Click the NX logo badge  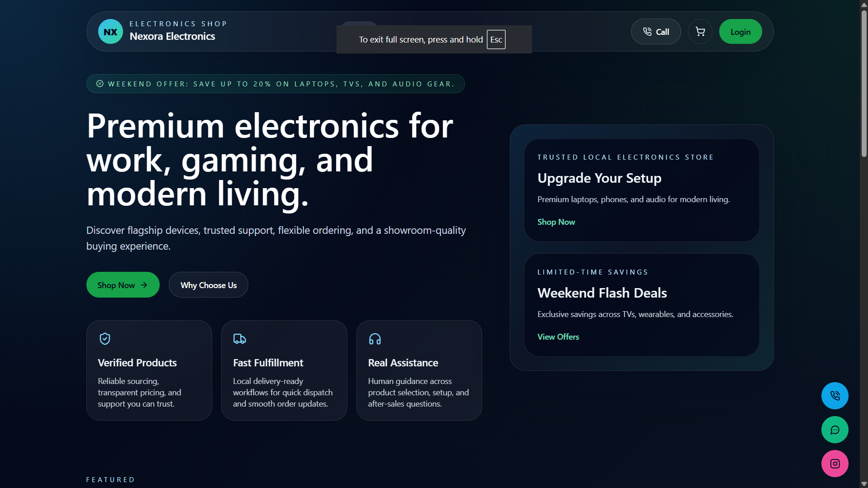110,31
